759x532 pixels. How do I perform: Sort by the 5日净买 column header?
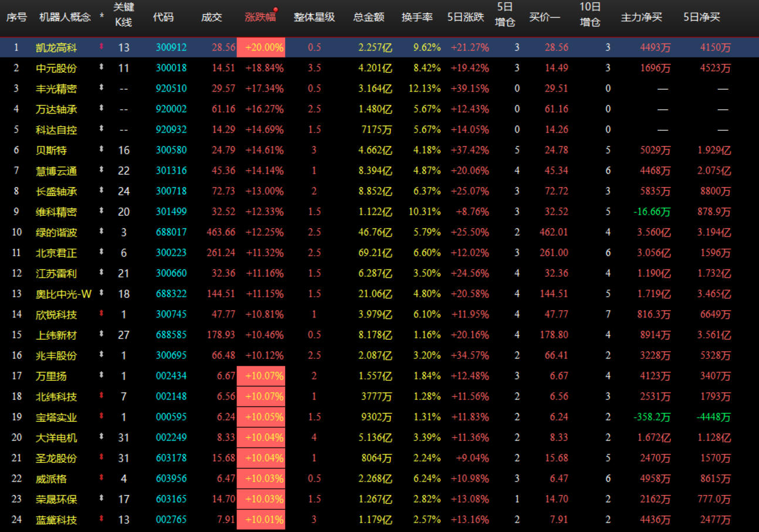point(702,17)
